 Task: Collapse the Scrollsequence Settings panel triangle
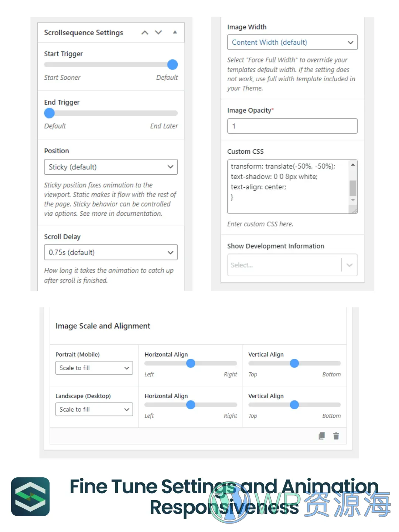175,33
